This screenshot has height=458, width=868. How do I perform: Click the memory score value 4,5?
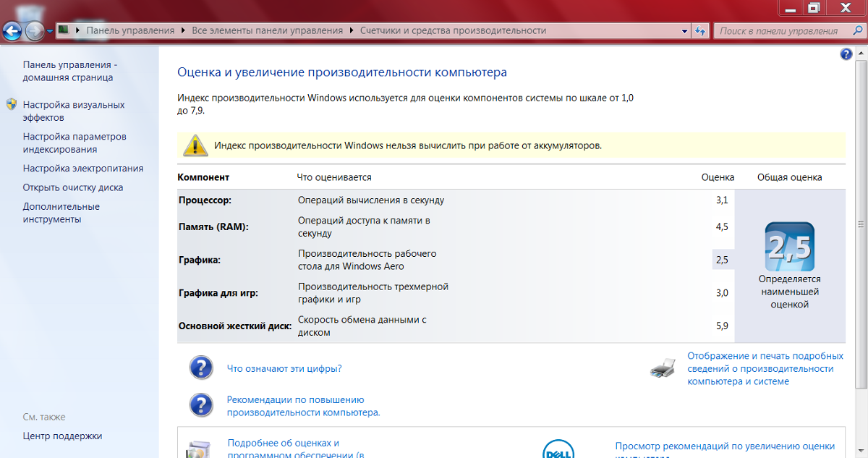click(x=722, y=226)
